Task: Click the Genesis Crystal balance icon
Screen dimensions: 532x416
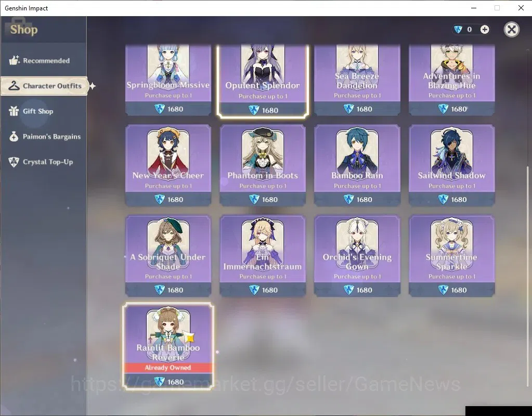Action: point(458,30)
